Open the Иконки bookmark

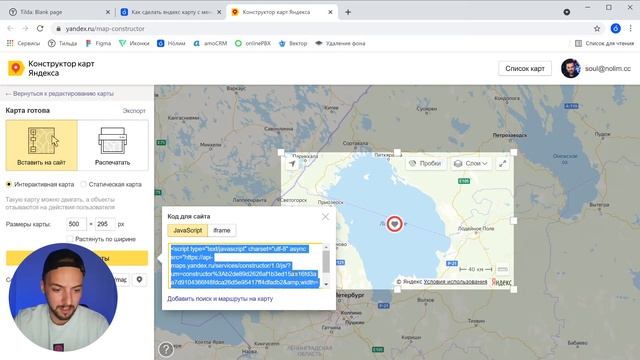134,43
